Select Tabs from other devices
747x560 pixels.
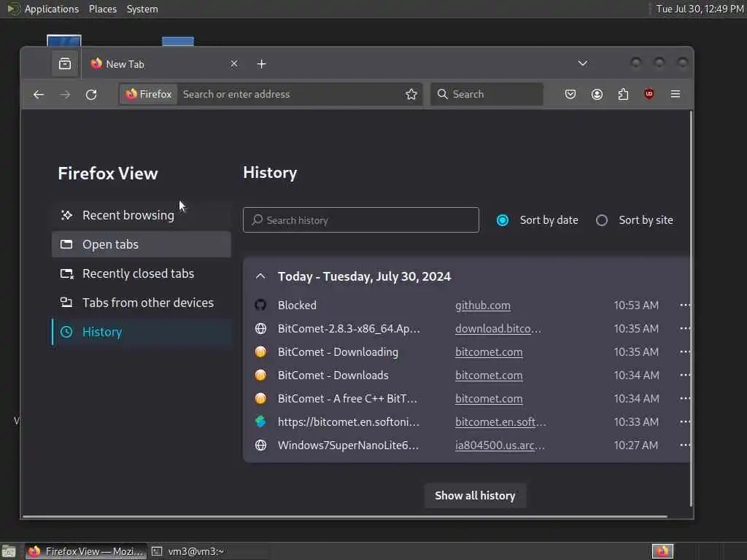pyautogui.click(x=141, y=303)
